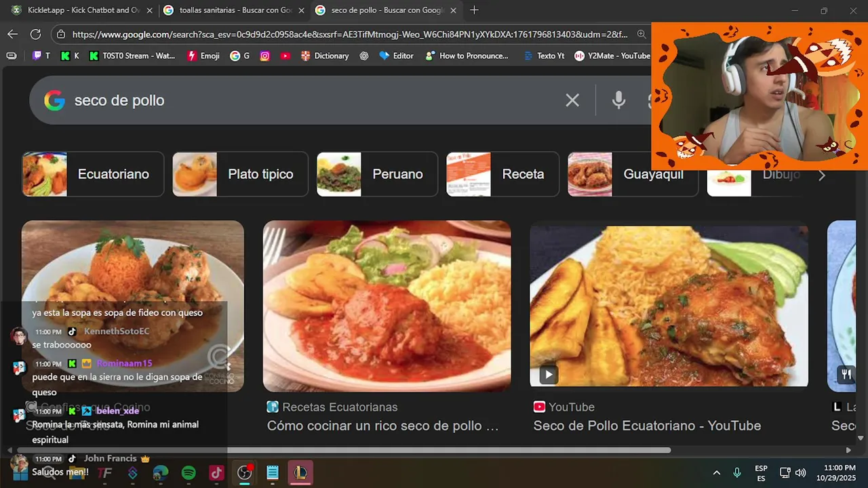Open Microsoft Edge from the taskbar

pyautogui.click(x=161, y=472)
